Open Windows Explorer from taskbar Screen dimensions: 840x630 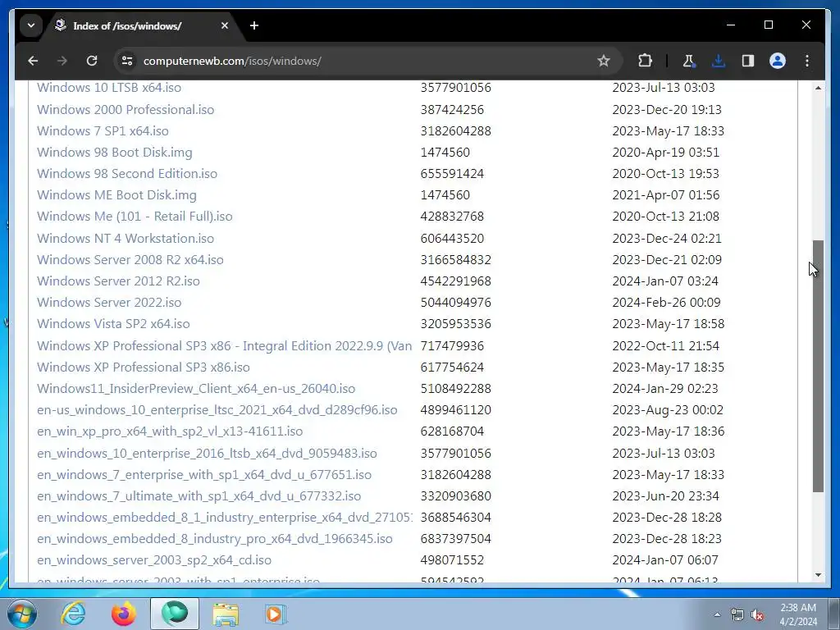tap(226, 614)
